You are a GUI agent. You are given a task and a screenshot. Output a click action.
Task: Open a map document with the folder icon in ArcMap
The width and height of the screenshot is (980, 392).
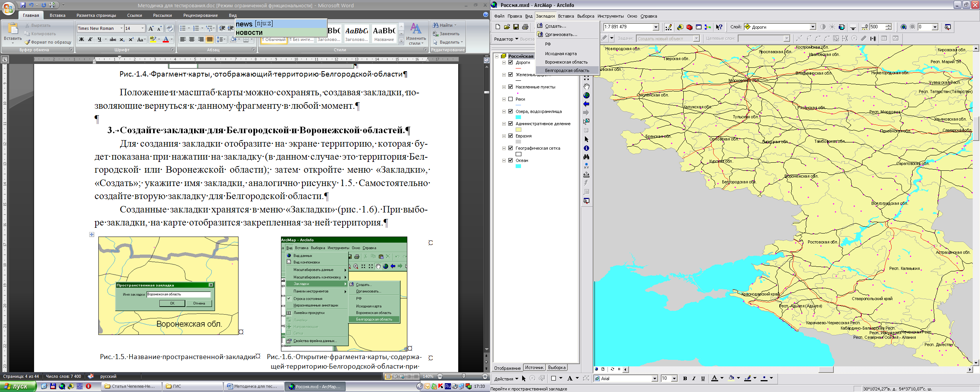(507, 27)
